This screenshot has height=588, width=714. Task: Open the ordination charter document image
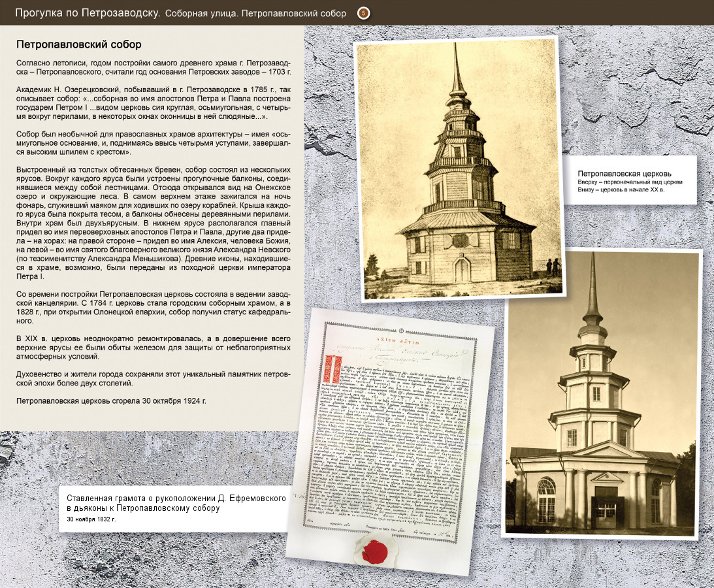[391, 441]
